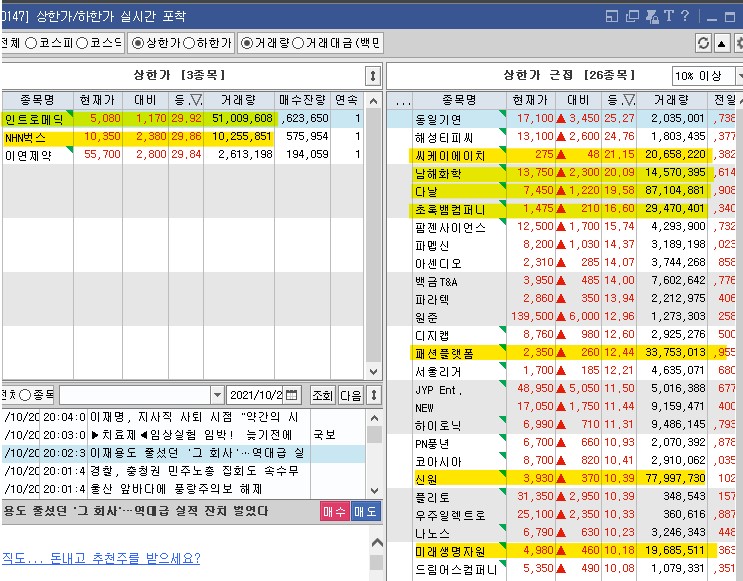Screen dimensions: 743x581
Task: Select the 인트로메딕 row
Action: click(182, 118)
